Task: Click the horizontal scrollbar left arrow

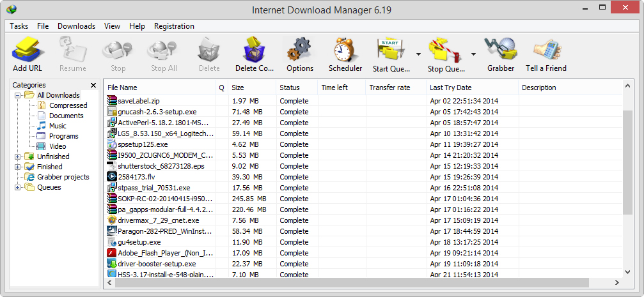Action: (109, 283)
